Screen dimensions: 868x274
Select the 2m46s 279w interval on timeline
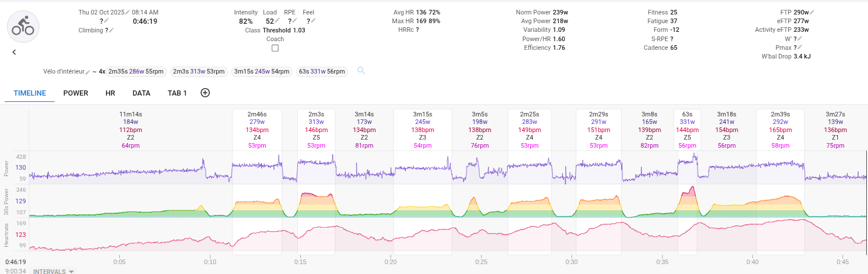(x=257, y=130)
